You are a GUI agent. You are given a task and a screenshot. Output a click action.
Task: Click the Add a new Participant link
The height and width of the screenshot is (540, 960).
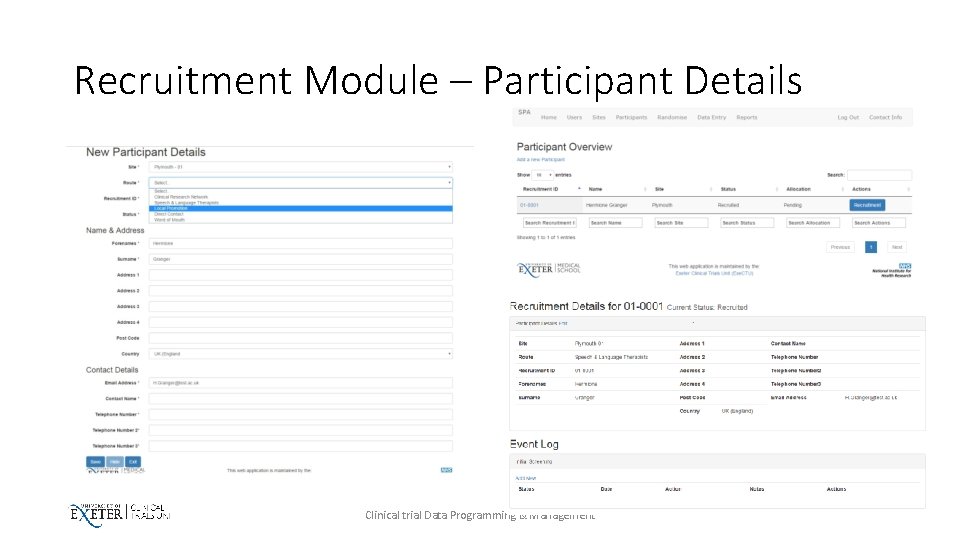(541, 159)
